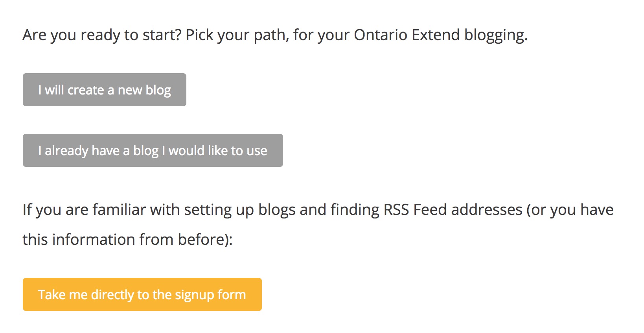644x333 pixels.
Task: Click the 'I will create a new blog' button
Action: [x=104, y=90]
